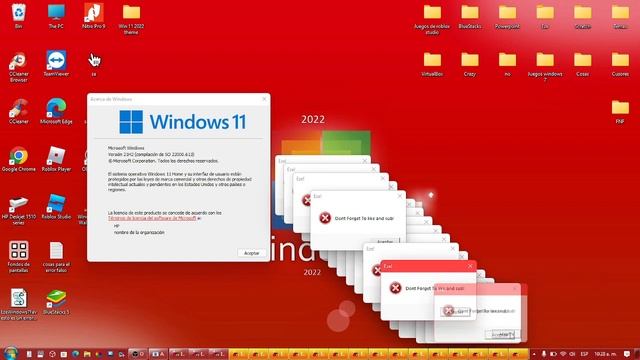Click Aceptar on the frontmost error dialog

pos(502,334)
